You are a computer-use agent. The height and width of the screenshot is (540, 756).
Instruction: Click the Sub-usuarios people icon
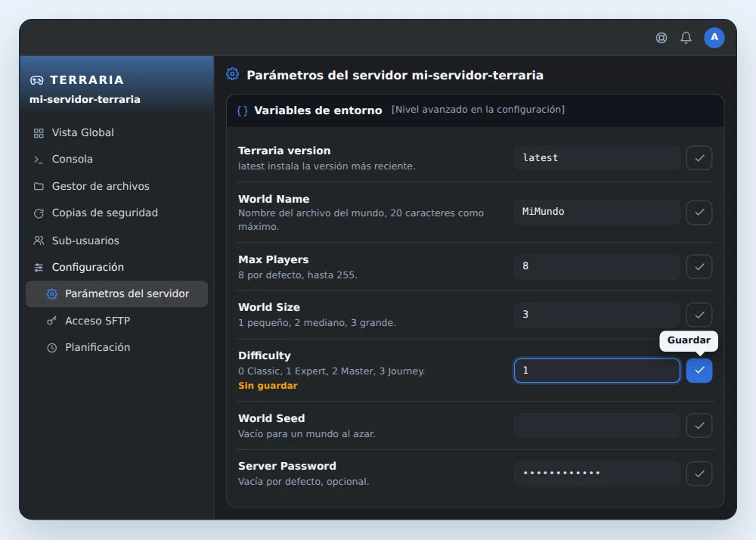tap(39, 240)
